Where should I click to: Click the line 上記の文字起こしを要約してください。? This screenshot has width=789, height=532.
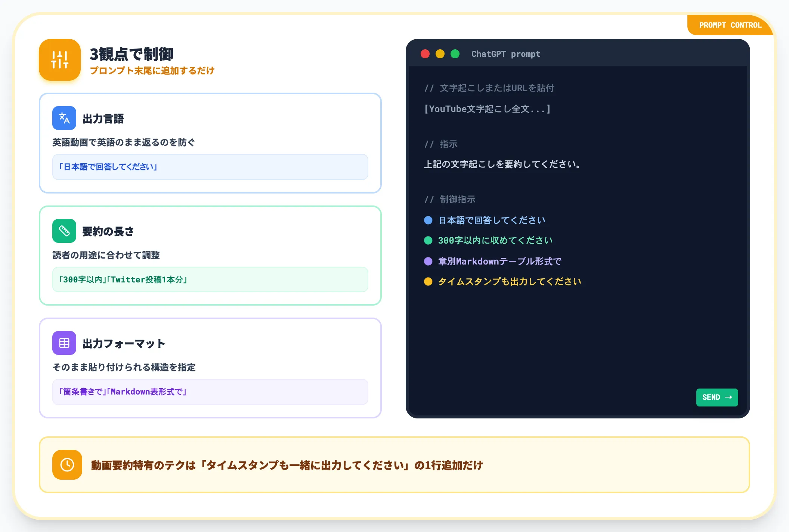(x=502, y=164)
